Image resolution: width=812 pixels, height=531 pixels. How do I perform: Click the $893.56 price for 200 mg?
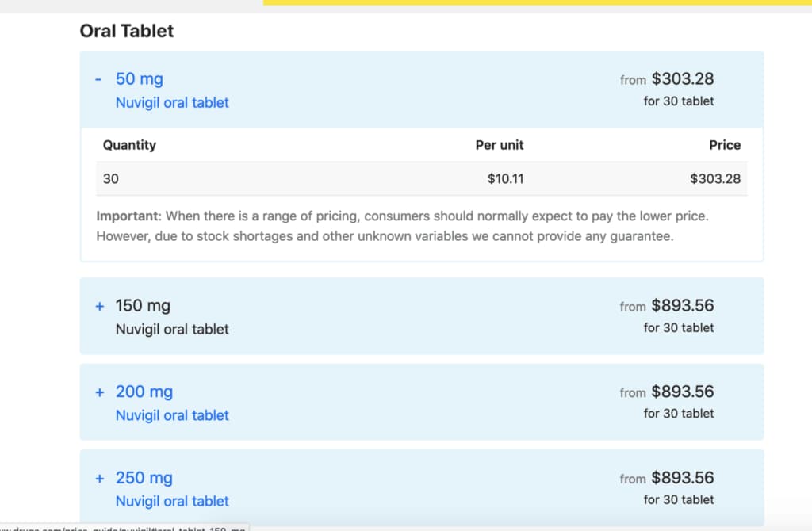(683, 392)
